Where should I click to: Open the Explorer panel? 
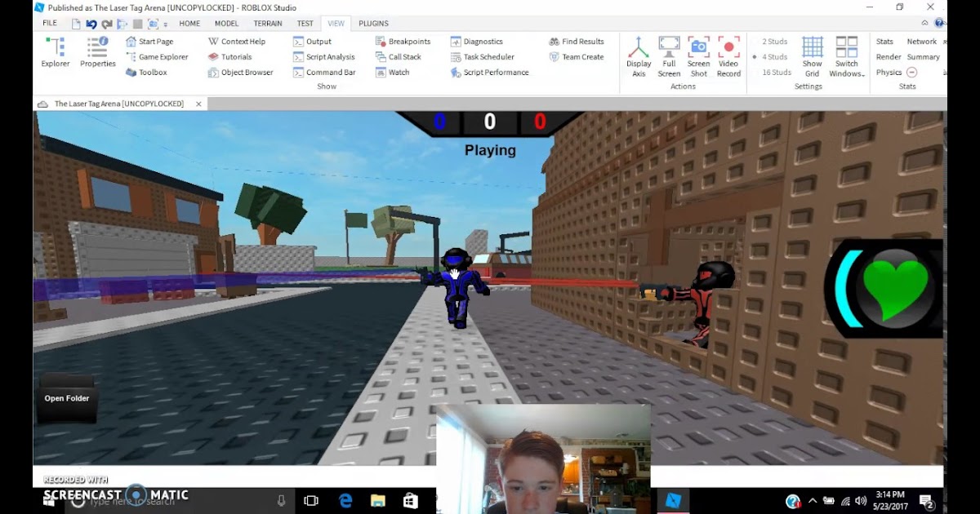pyautogui.click(x=56, y=52)
